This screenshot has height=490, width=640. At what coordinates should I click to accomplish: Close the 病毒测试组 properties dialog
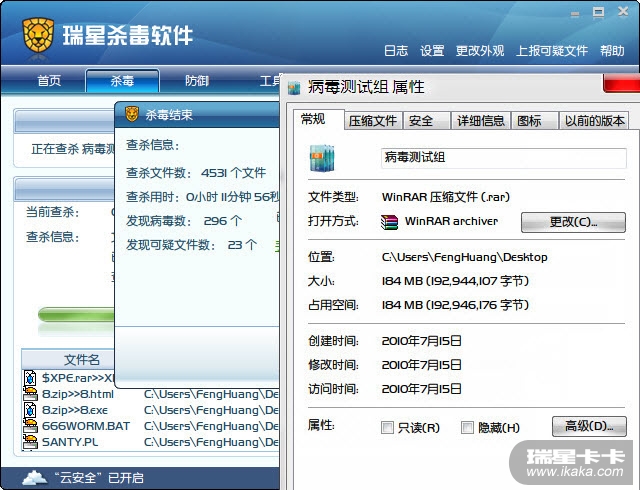coord(621,84)
